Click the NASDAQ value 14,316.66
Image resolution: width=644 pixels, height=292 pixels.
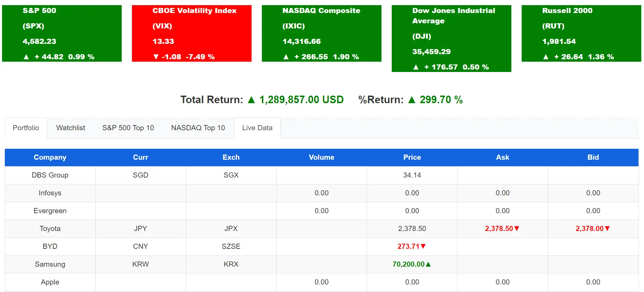pyautogui.click(x=302, y=41)
